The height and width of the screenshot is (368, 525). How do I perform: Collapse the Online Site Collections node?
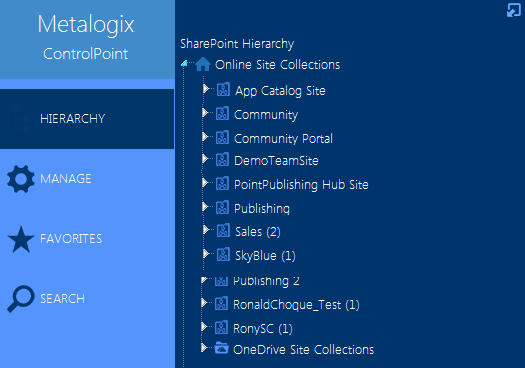[x=184, y=63]
